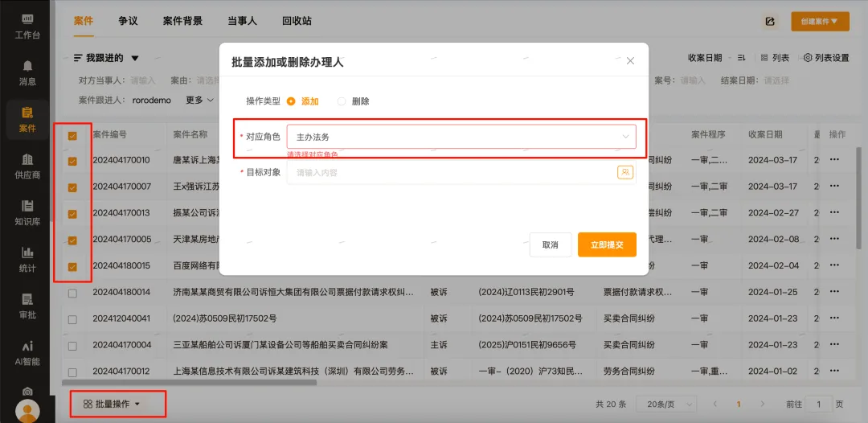The image size is (868, 423).
Task: Open the 创建案件 dropdown button
Action: (x=820, y=21)
